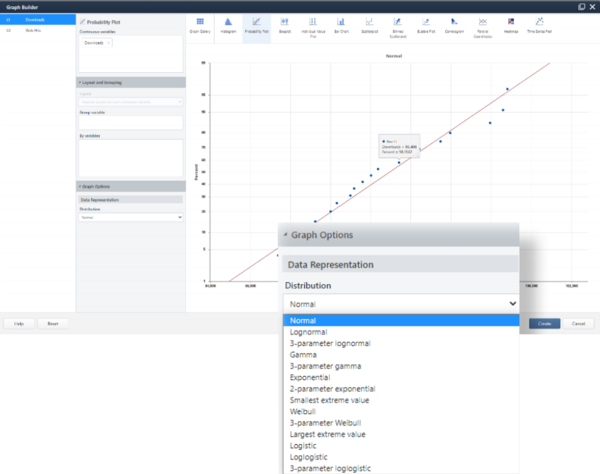Remove Downloads from continuous variables

109,43
